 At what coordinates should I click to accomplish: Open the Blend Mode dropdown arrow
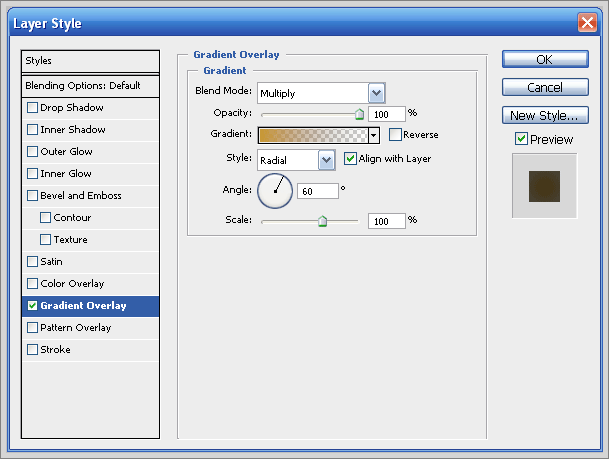coord(376,93)
